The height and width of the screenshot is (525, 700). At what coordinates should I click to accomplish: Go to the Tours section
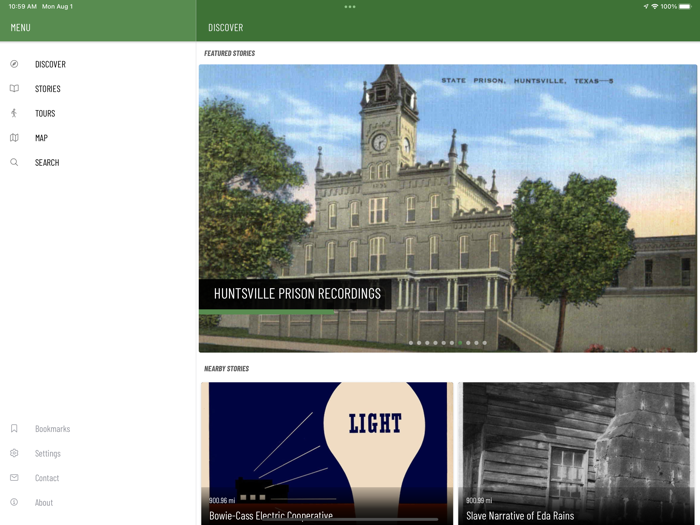pyautogui.click(x=45, y=113)
